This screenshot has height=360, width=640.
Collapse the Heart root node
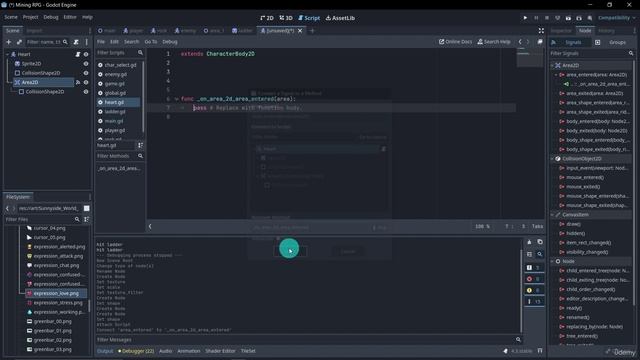7,54
